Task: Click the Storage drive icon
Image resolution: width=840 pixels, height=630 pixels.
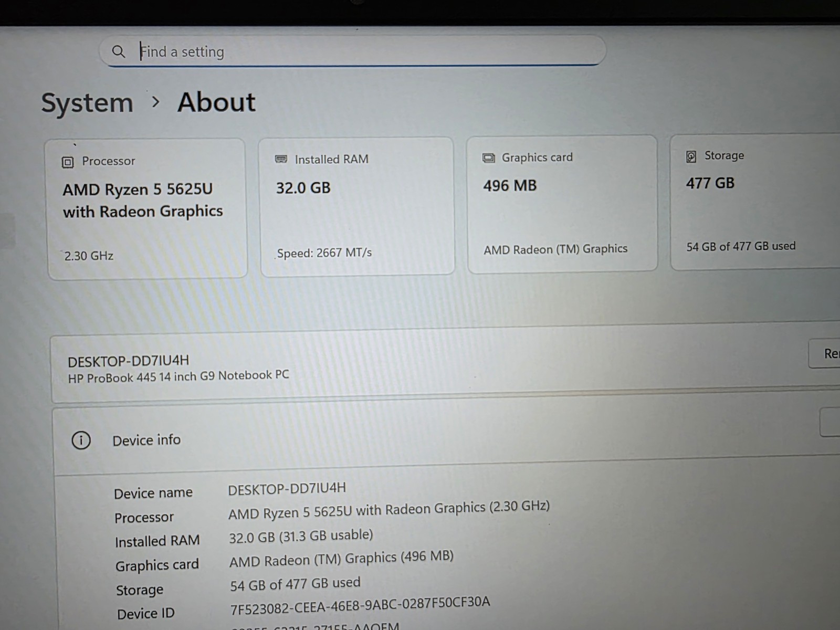Action: (x=691, y=156)
